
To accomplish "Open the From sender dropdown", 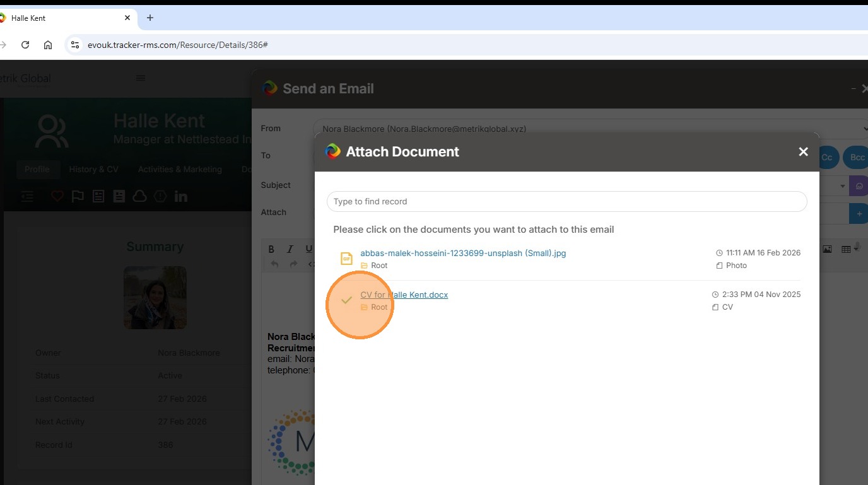I will 590,129.
